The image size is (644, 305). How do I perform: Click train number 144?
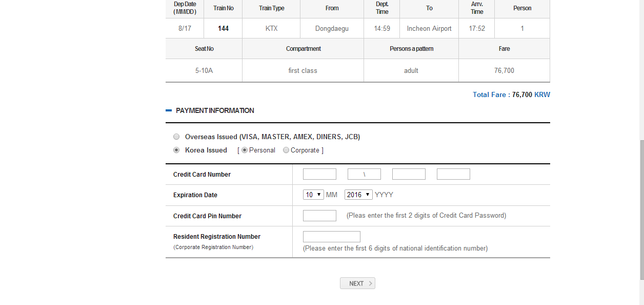(223, 29)
